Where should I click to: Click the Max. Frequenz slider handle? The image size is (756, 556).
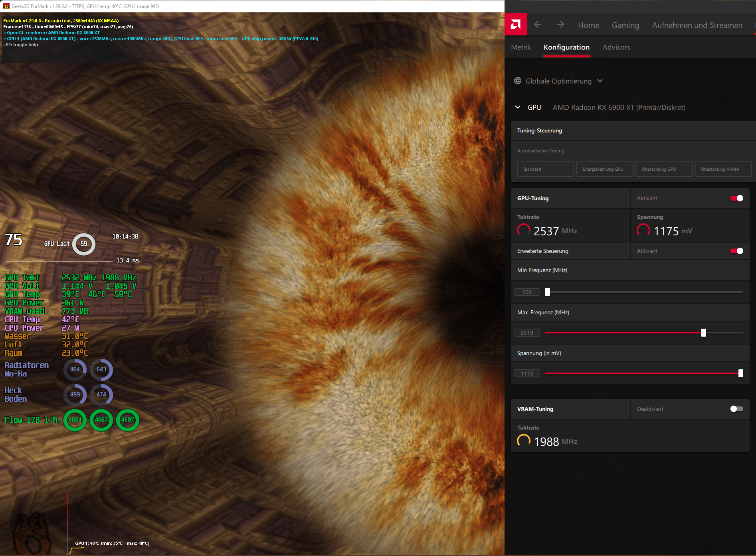coord(704,333)
